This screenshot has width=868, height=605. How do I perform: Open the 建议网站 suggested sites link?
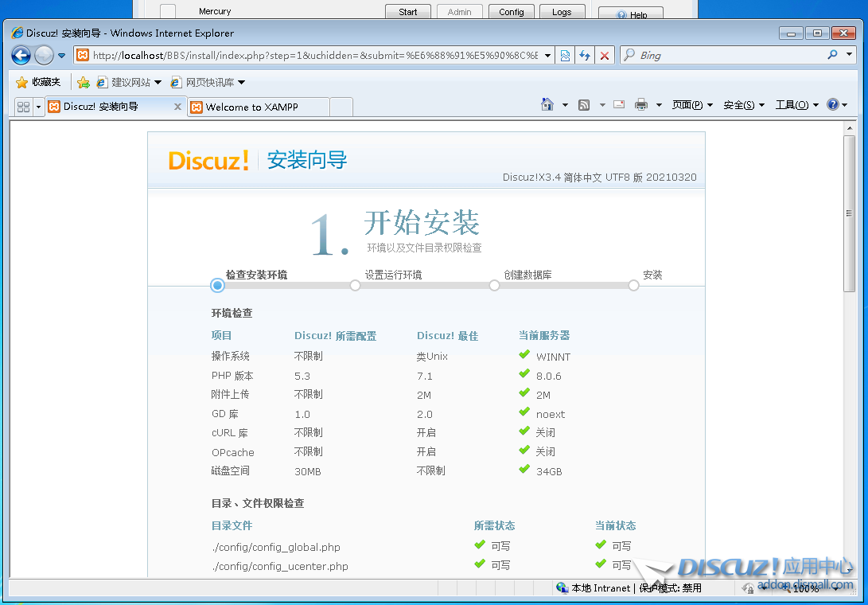[129, 82]
